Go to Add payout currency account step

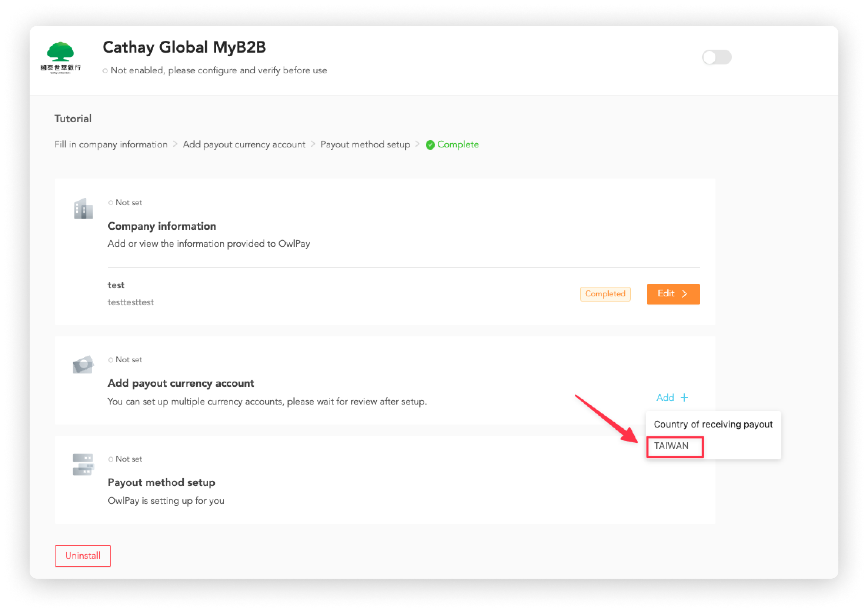tap(244, 144)
